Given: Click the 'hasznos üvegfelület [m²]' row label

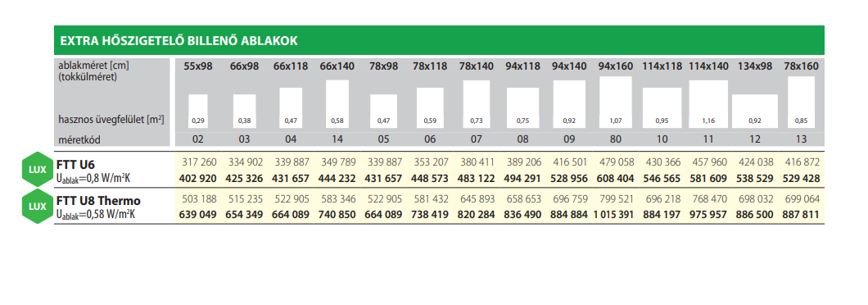Looking at the screenshot, I should [111, 119].
